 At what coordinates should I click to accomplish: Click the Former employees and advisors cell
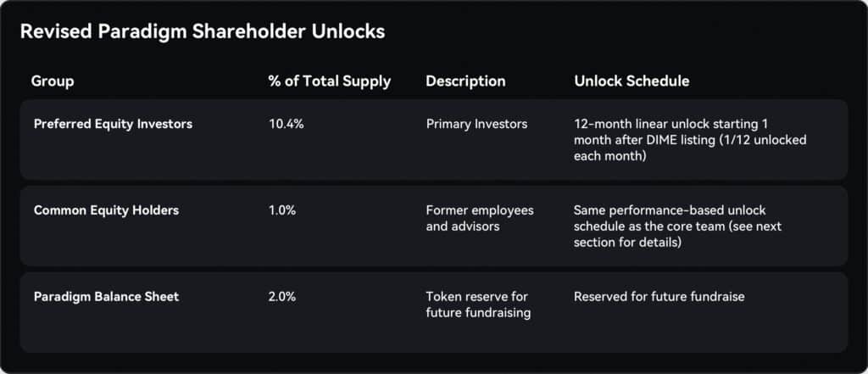click(x=480, y=218)
